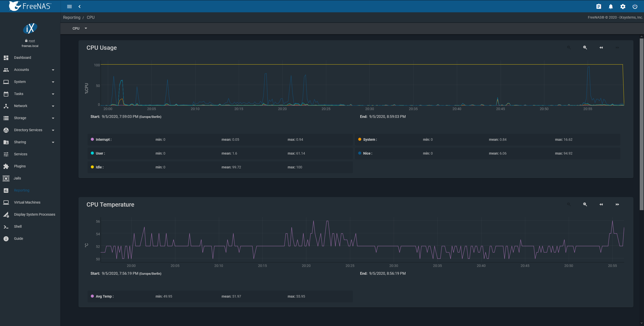Open the Dashboard page

point(23,58)
